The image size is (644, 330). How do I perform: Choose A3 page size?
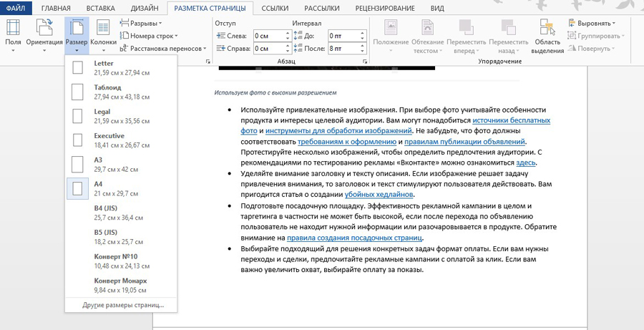click(x=121, y=165)
